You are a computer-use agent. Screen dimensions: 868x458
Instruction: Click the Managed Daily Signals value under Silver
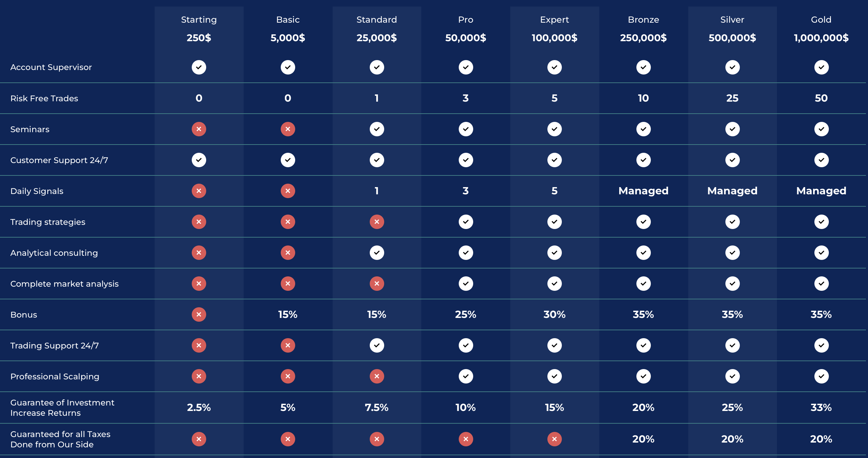[x=732, y=191]
